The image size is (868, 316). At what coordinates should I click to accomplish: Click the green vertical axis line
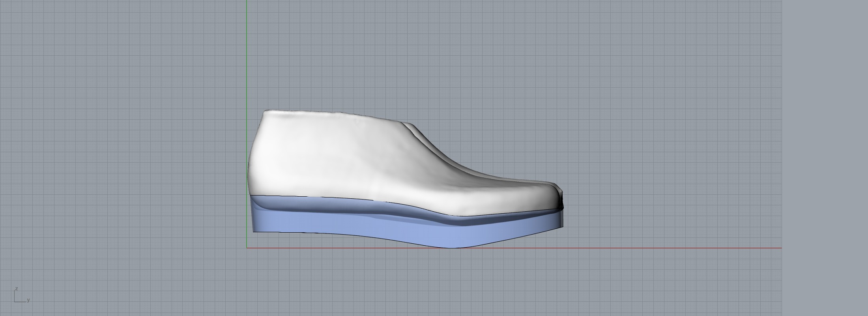pyautogui.click(x=247, y=59)
